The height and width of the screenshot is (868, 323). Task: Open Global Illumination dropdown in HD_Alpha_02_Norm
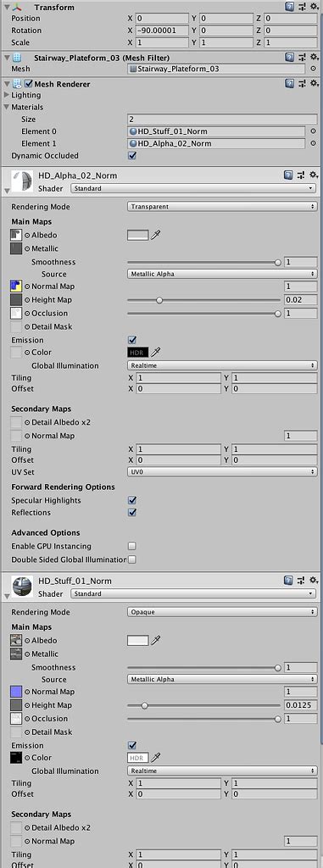click(222, 365)
